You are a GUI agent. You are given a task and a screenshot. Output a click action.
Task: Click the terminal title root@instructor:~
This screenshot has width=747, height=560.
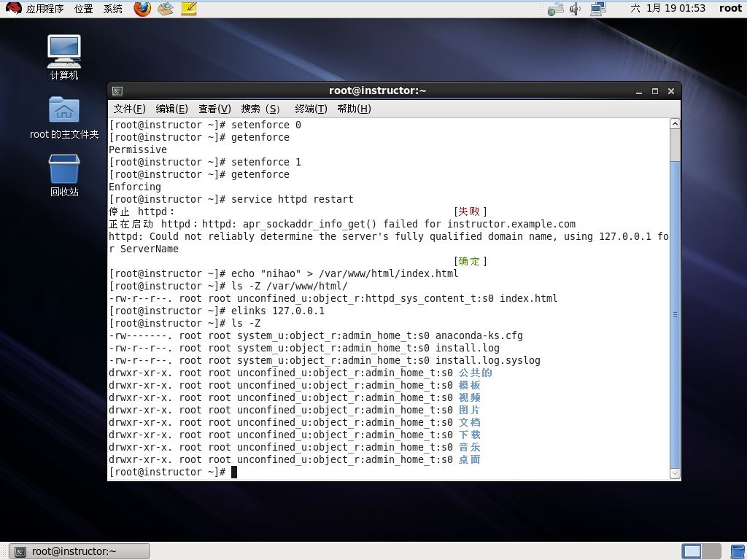click(x=377, y=90)
